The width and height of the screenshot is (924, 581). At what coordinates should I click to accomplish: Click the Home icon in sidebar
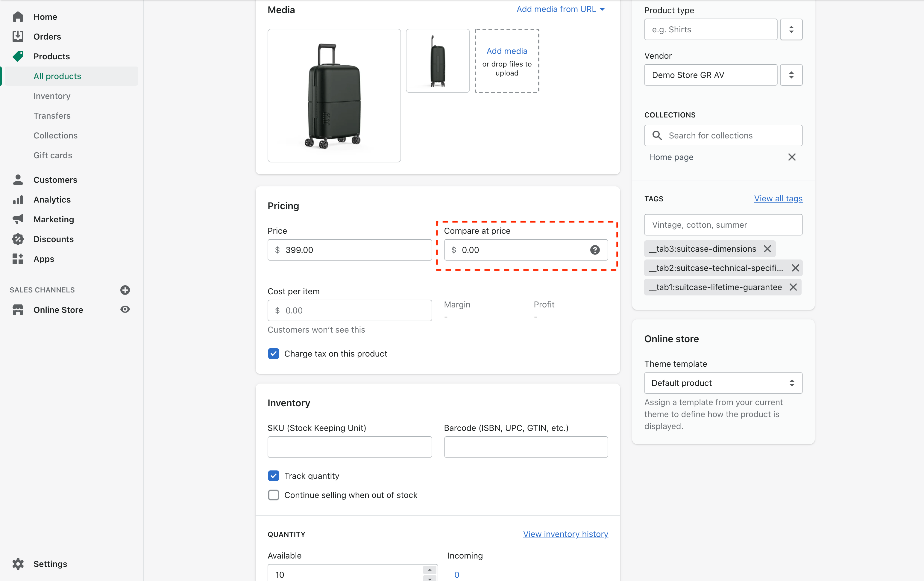point(18,17)
